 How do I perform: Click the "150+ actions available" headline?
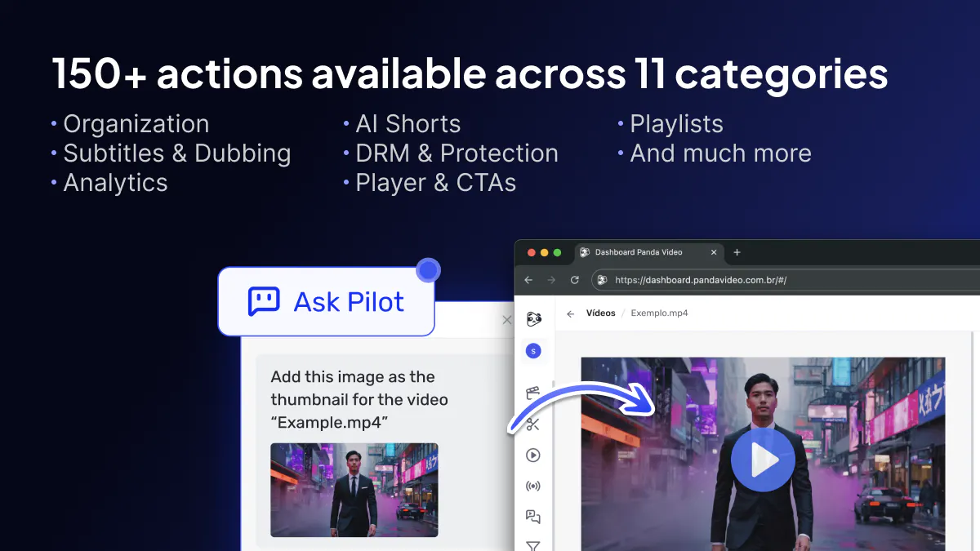point(470,74)
